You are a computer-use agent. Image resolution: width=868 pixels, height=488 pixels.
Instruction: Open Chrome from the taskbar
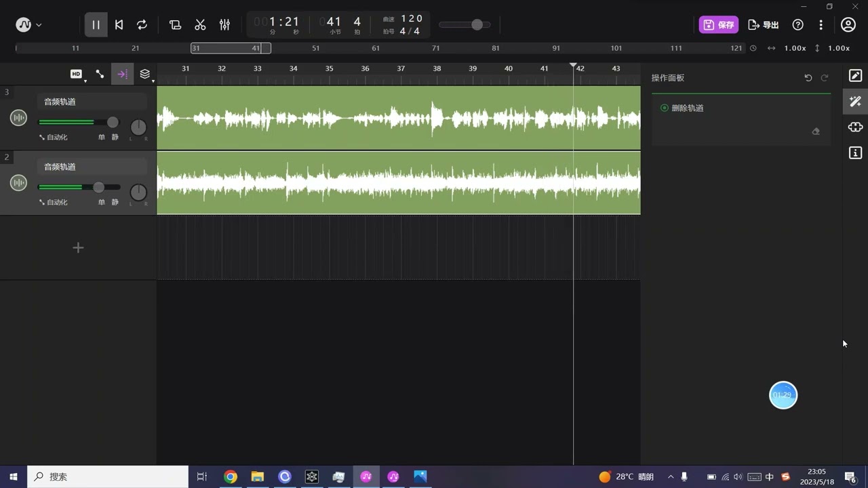click(x=231, y=477)
